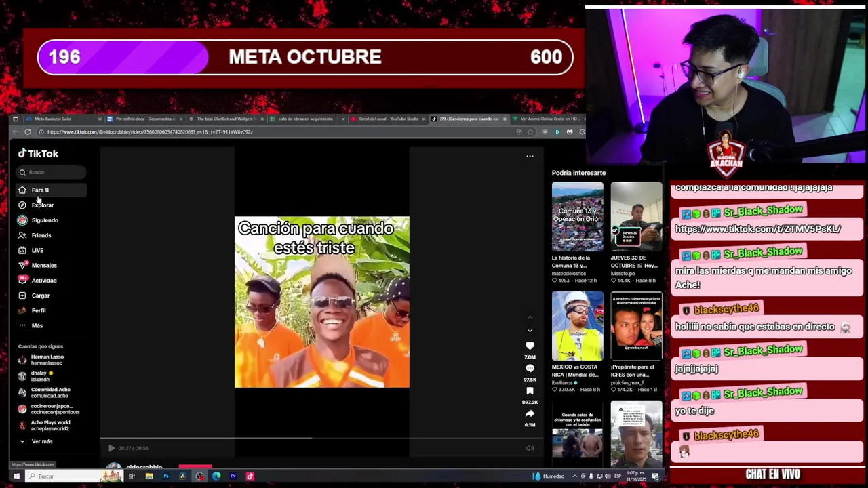Image resolution: width=868 pixels, height=488 pixels.
Task: Open the Comunidad Ache account
Action: (51, 392)
